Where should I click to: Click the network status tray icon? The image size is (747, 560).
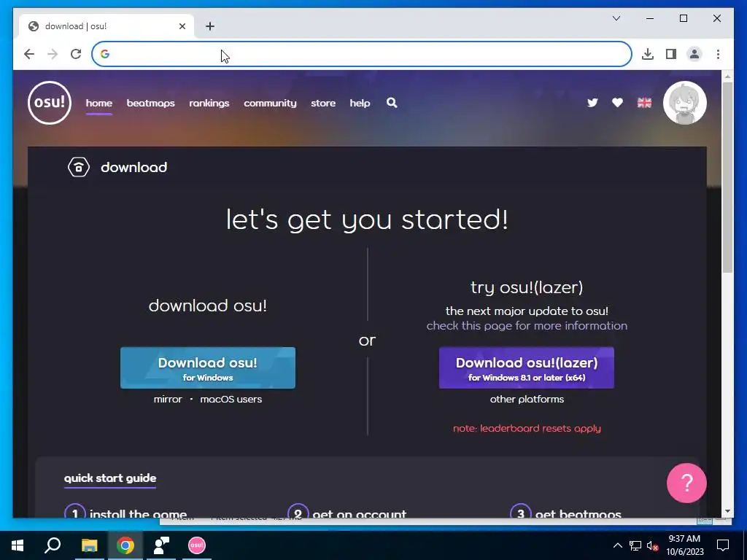pyautogui.click(x=635, y=545)
